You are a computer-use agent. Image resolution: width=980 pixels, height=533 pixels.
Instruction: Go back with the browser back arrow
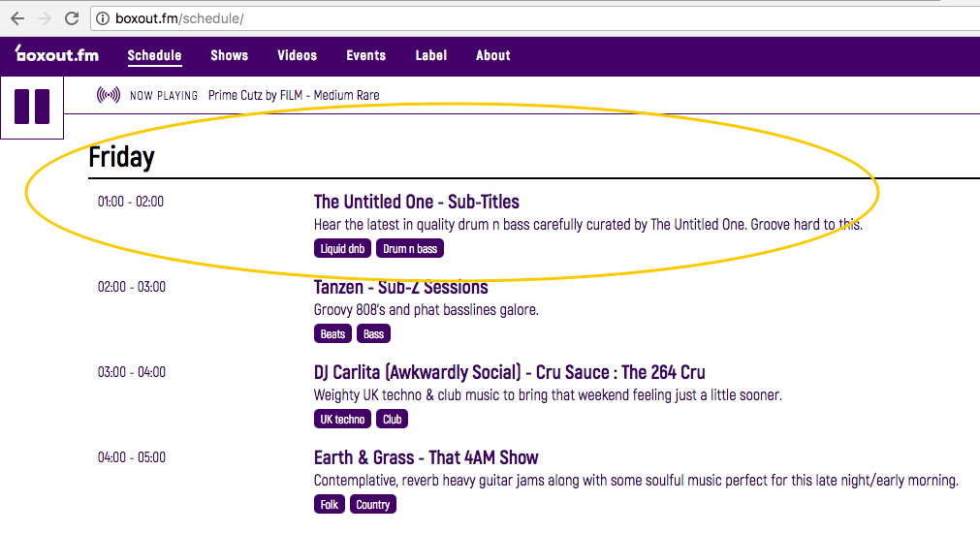17,18
